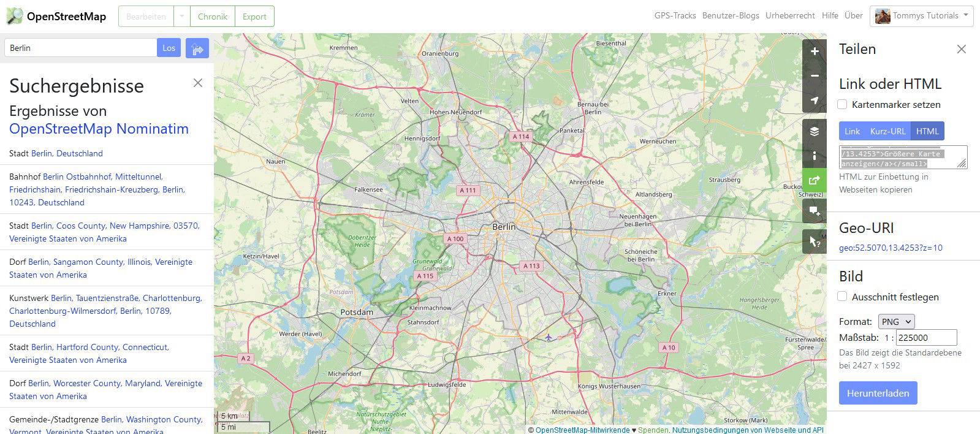Add a map note with the speech bubble icon
This screenshot has width=980, height=434.
[x=815, y=211]
